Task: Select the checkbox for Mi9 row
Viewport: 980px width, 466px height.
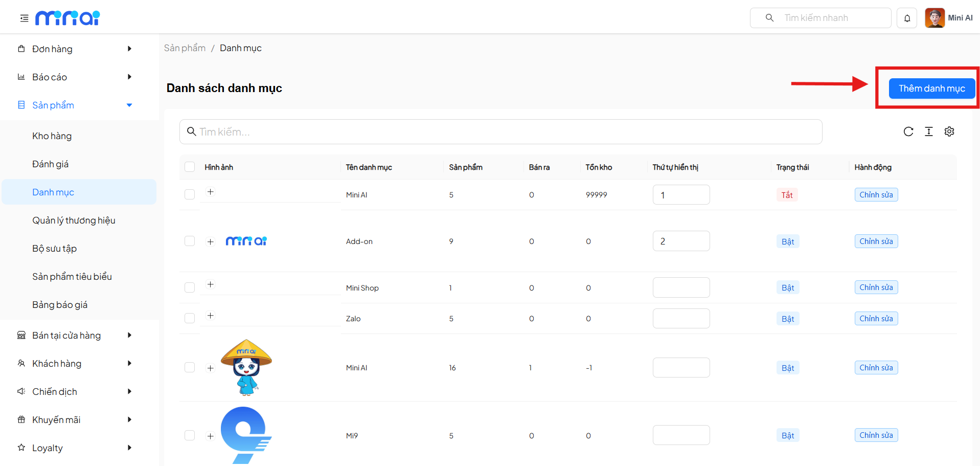Action: (x=190, y=435)
